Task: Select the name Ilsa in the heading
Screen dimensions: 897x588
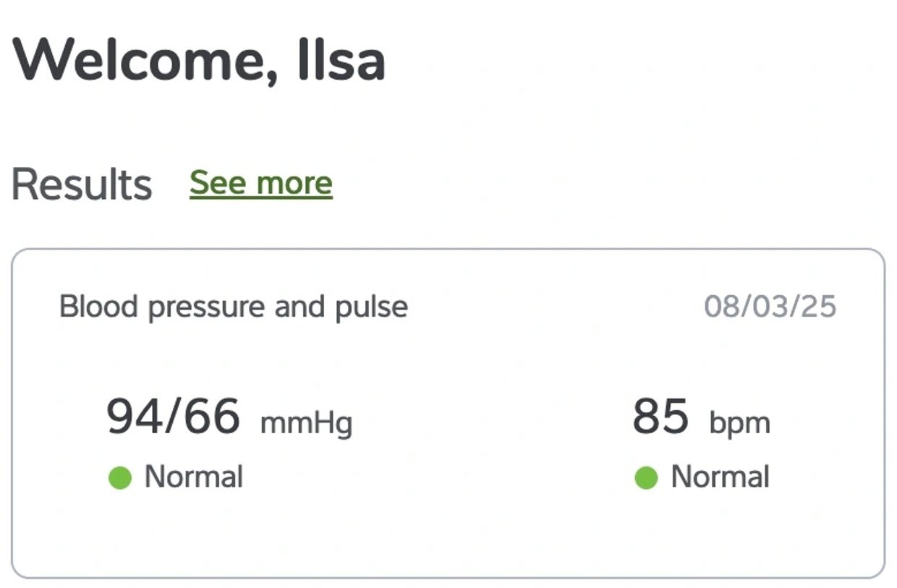Action: click(341, 61)
